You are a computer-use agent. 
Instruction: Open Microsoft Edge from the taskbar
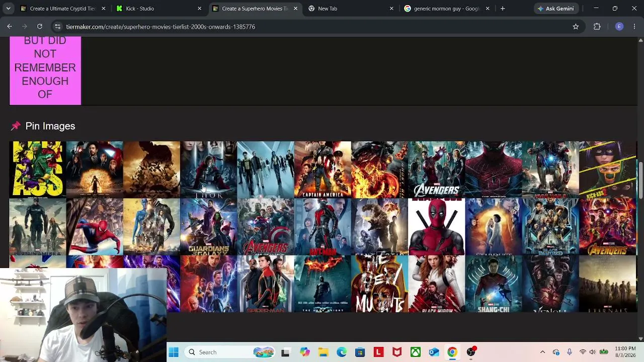click(x=342, y=352)
